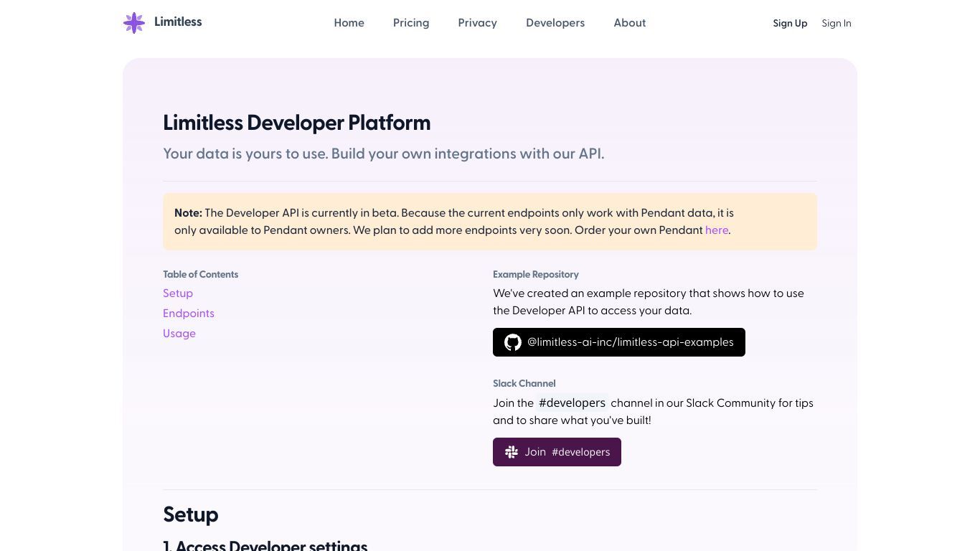Follow the 'here' link to order Pendant
The width and height of the screenshot is (980, 551).
717,230
